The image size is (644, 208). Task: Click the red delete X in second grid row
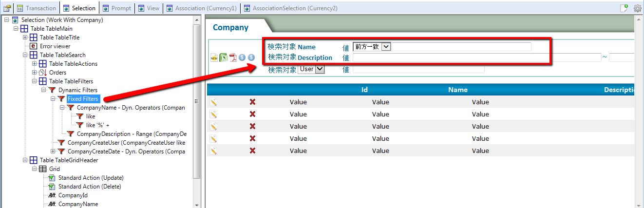point(252,114)
